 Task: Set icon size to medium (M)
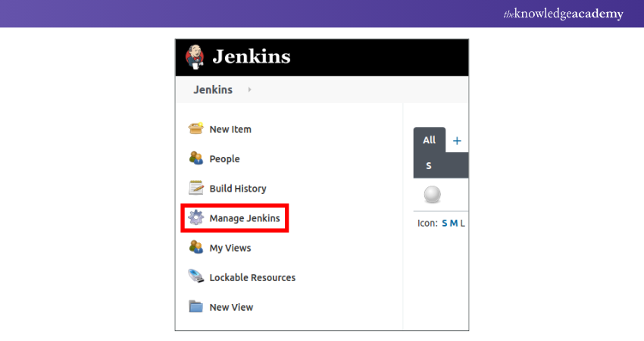454,224
